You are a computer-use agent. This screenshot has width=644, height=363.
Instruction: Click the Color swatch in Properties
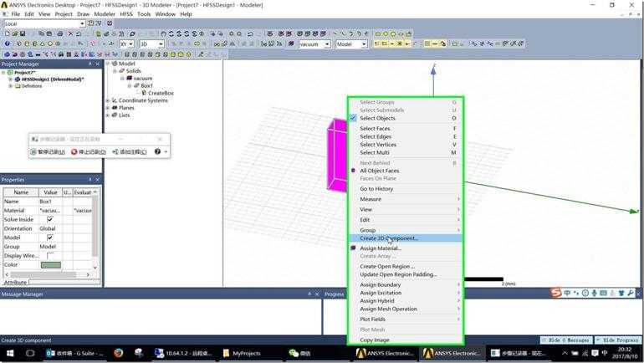[x=51, y=265]
